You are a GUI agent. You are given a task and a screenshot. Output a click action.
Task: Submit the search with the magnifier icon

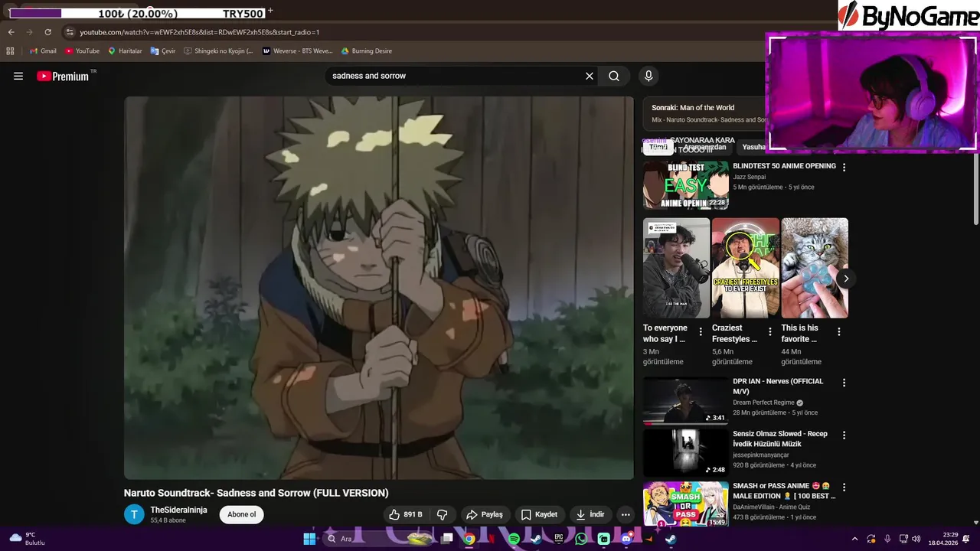pyautogui.click(x=614, y=76)
